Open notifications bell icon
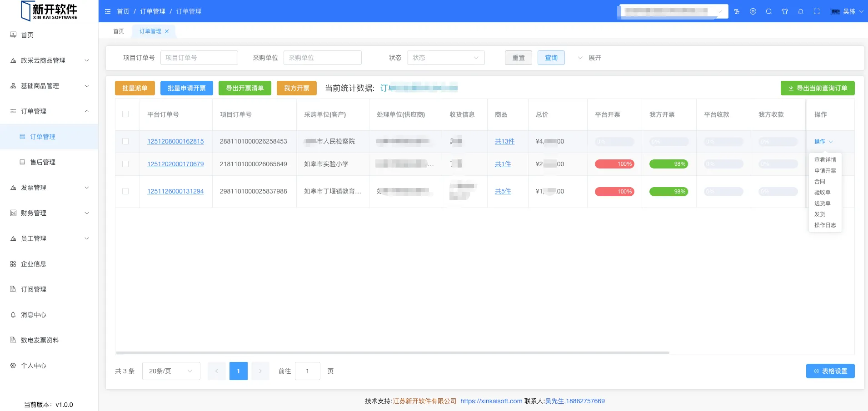This screenshot has height=411, width=868. pos(801,11)
